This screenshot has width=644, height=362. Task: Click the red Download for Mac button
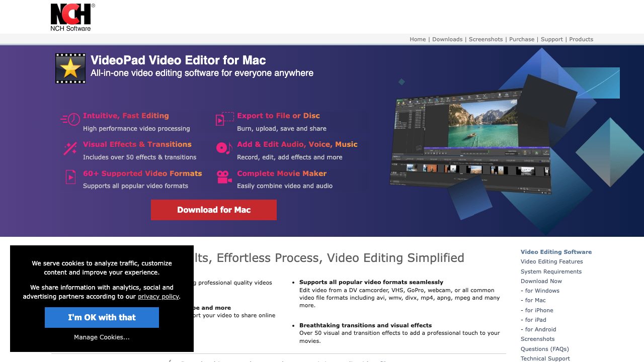point(214,210)
